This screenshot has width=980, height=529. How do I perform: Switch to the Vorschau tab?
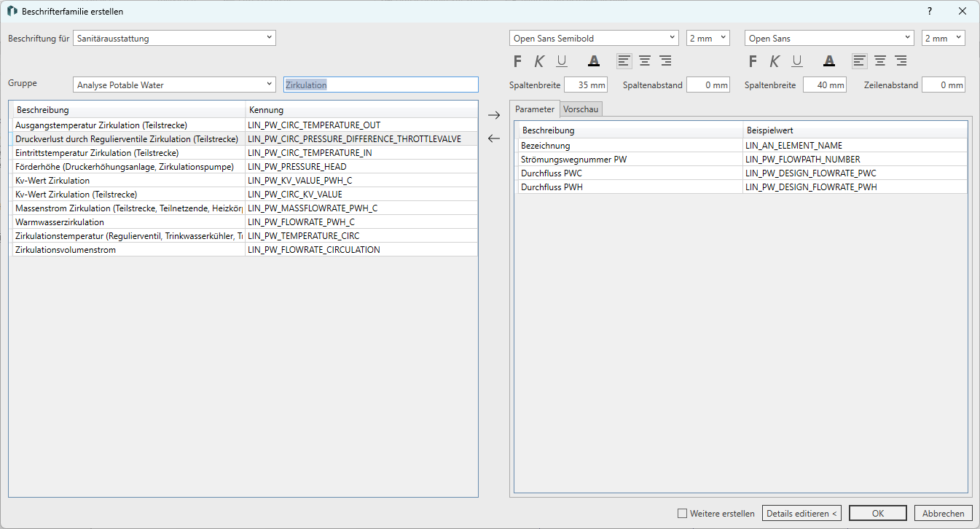click(581, 109)
